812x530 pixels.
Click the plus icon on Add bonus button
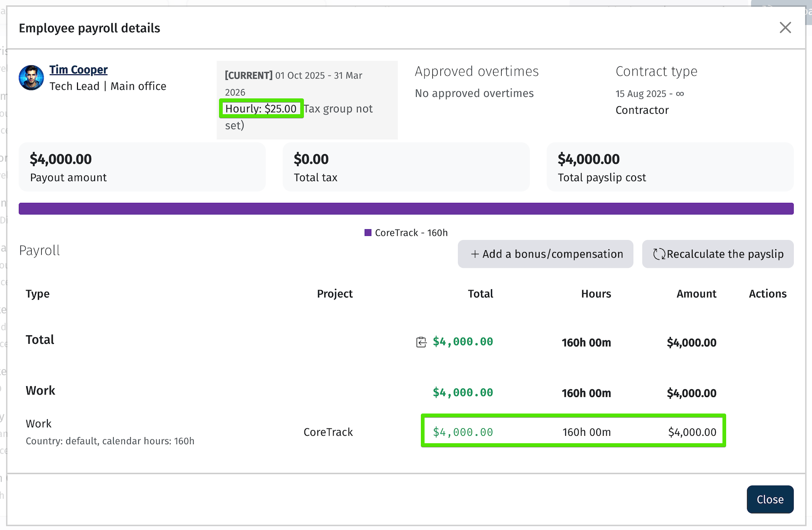point(475,254)
